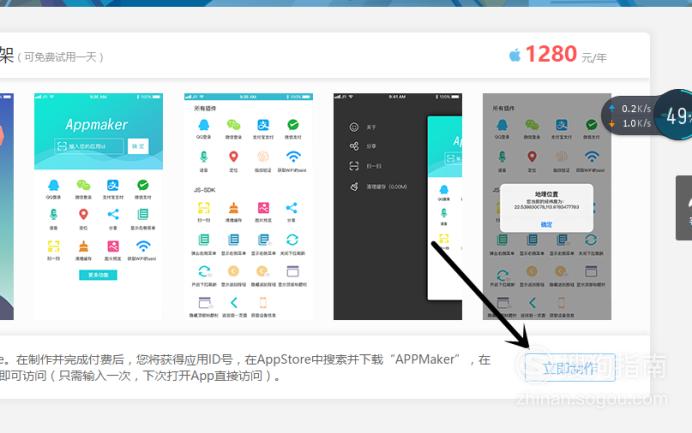Click the app ID input field in Appmaker preview

coord(90,146)
